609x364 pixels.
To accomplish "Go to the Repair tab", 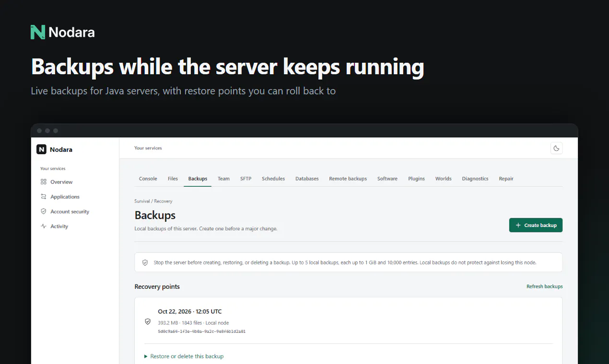I will point(506,179).
